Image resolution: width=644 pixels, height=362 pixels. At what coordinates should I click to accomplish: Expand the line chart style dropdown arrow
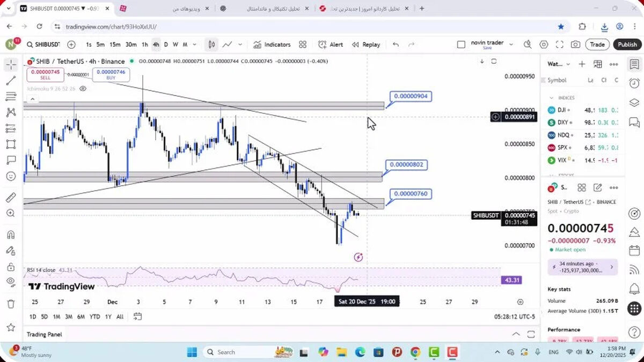[240, 45]
